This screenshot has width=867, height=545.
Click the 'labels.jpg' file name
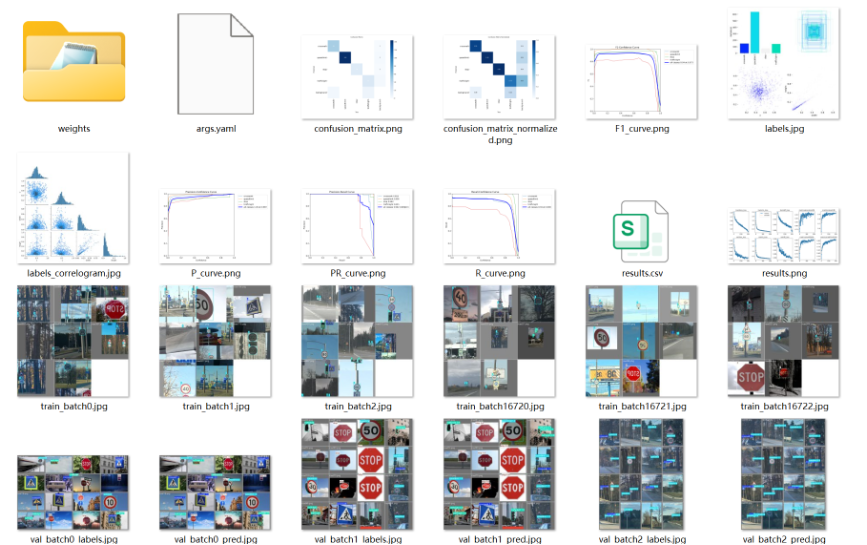coord(784,129)
